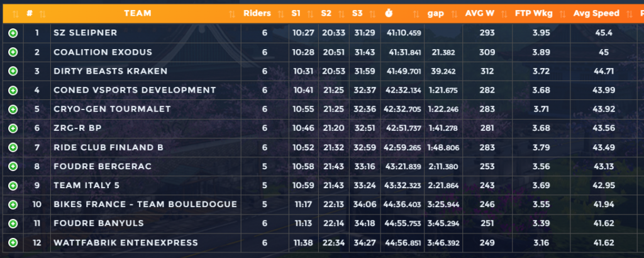The image size is (644, 258).
Task: Click the plus icon for ZRG-R BP
Action: coord(13,128)
